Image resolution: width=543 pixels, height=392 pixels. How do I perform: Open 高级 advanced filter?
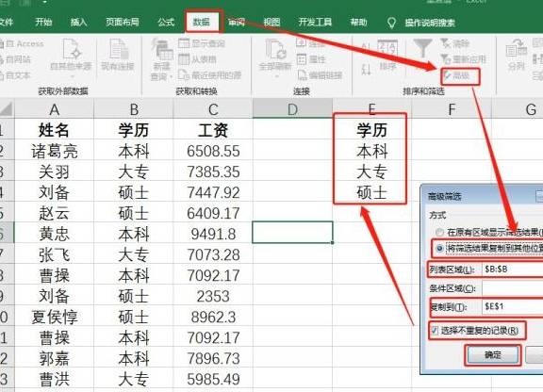coord(457,75)
